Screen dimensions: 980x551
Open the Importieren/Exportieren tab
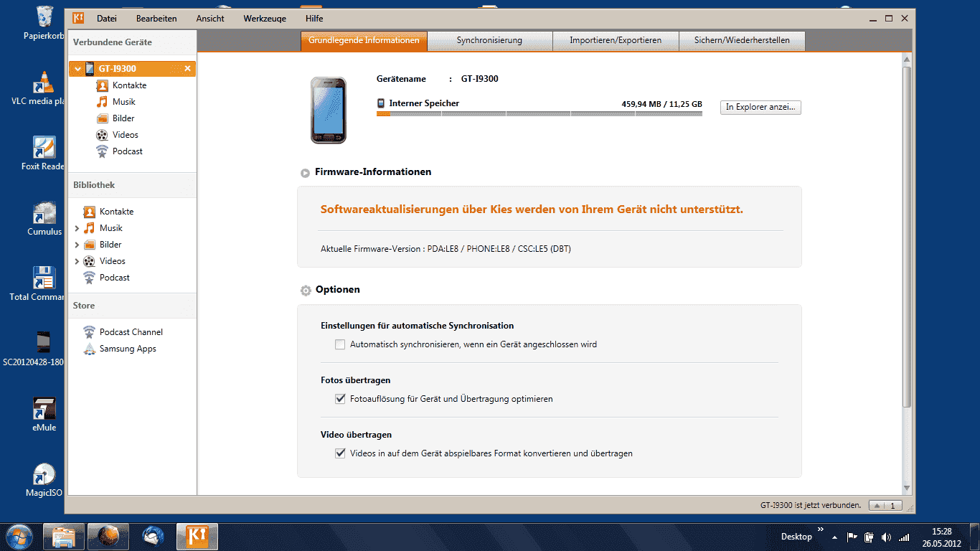coord(616,41)
